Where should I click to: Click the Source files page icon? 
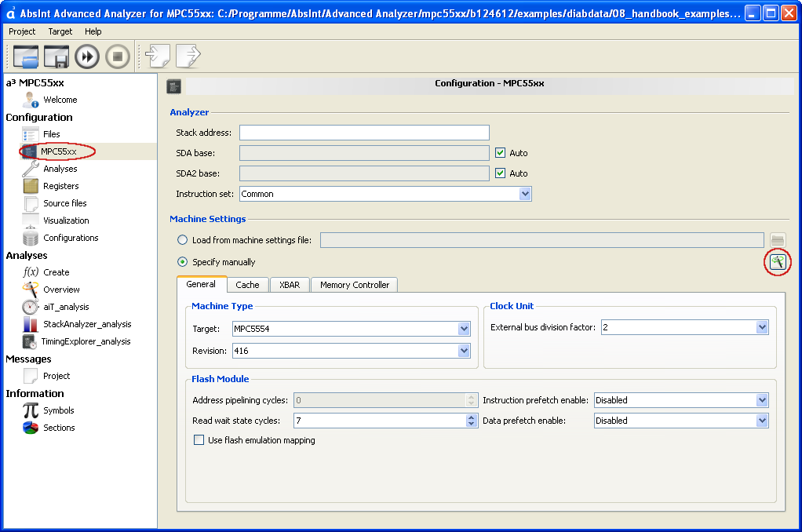point(31,203)
